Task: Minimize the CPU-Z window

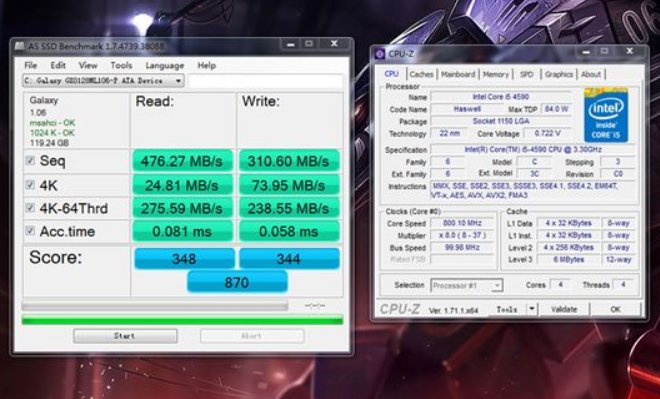Action: (x=586, y=51)
